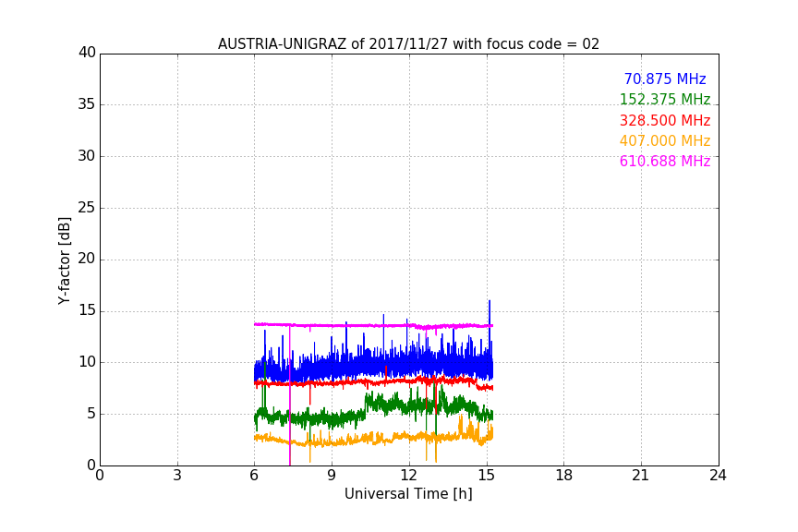Click the Universal Time [h] axis label

pyautogui.click(x=408, y=494)
